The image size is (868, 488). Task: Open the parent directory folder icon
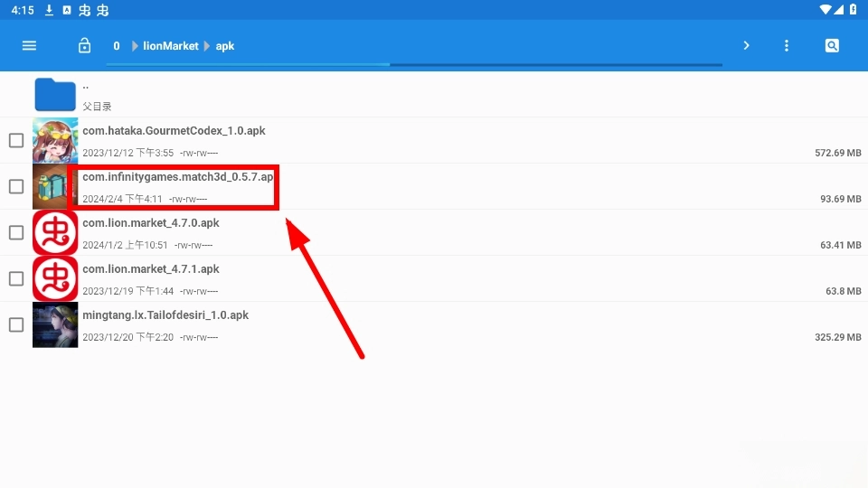tap(55, 95)
